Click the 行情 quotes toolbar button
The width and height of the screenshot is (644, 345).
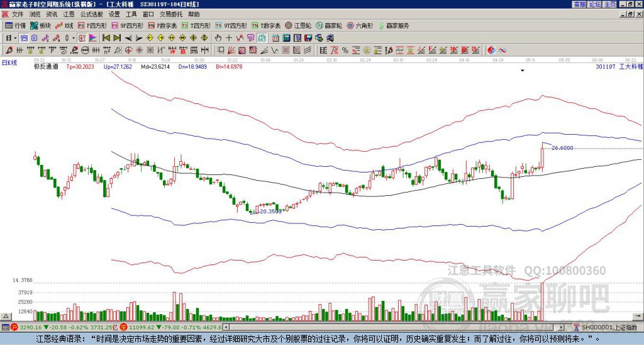point(15,25)
